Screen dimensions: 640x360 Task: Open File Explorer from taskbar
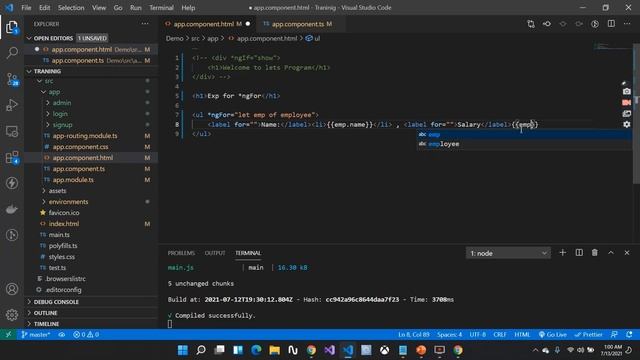(275, 350)
